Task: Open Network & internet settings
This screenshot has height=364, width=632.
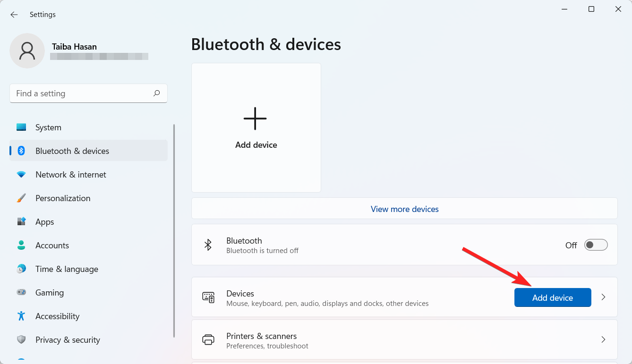Action: (x=88, y=175)
